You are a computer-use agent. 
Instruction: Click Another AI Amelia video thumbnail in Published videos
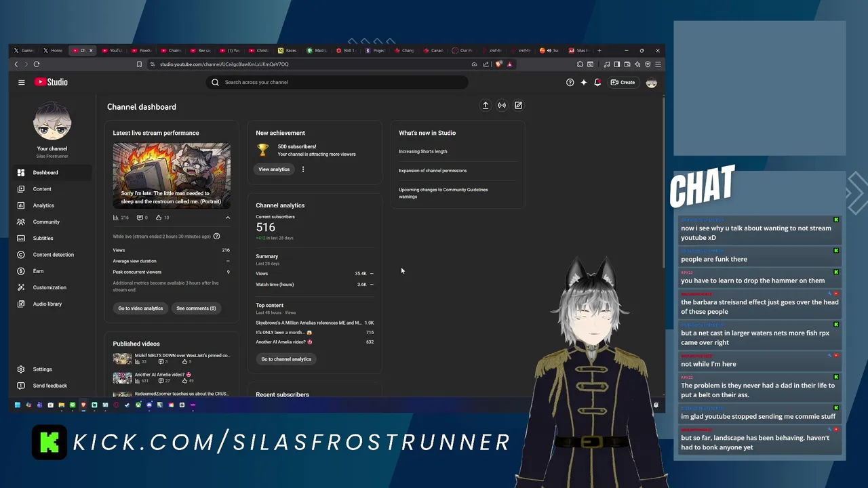tap(123, 378)
